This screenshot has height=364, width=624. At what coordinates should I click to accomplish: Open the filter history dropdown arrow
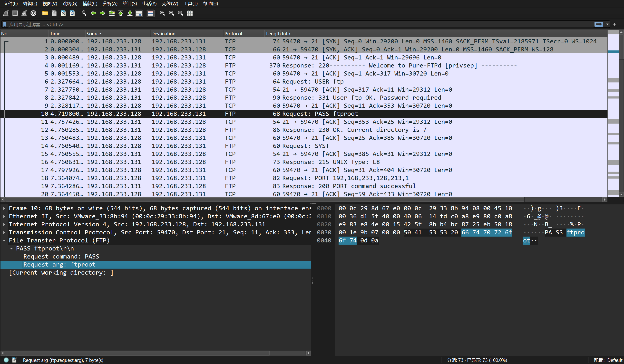[x=607, y=24]
